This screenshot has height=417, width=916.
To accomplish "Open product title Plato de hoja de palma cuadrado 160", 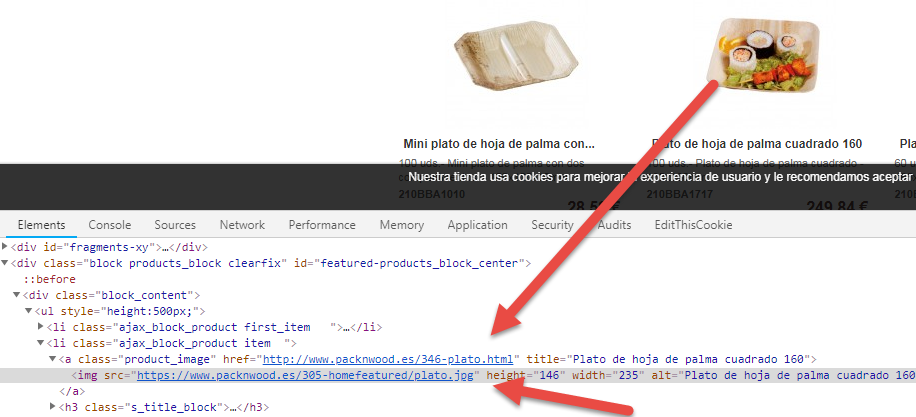I will (757, 144).
